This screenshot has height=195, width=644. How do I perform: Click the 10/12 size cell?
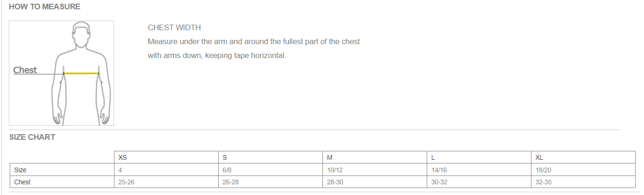(375, 170)
